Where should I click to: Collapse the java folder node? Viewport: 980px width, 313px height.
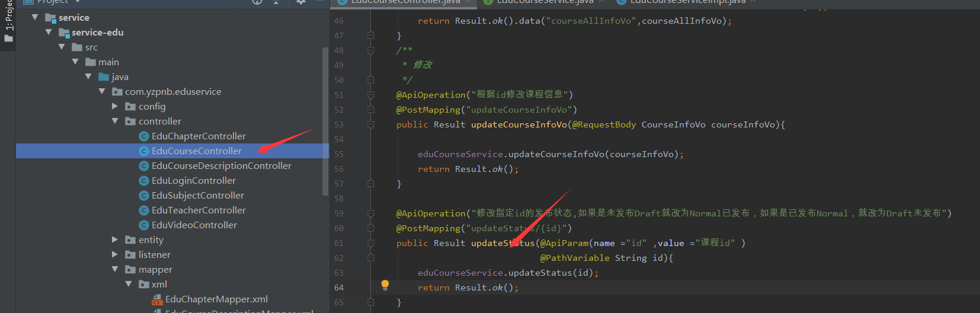click(88, 77)
